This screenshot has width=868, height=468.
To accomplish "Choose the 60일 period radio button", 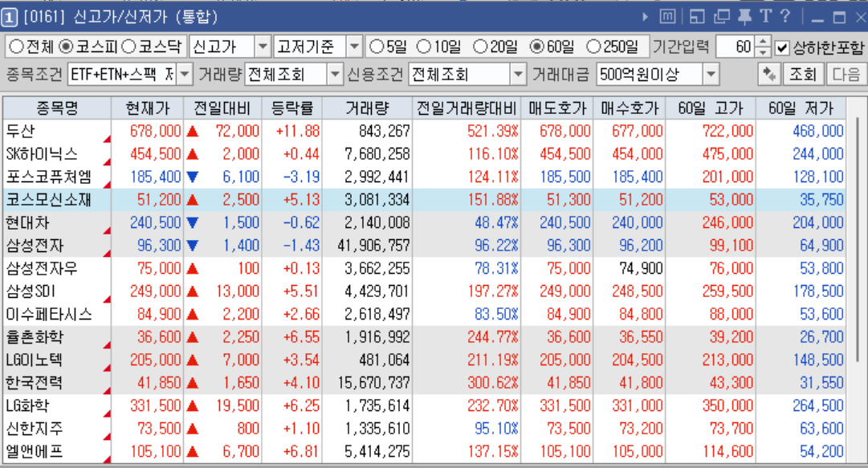I will [x=536, y=47].
